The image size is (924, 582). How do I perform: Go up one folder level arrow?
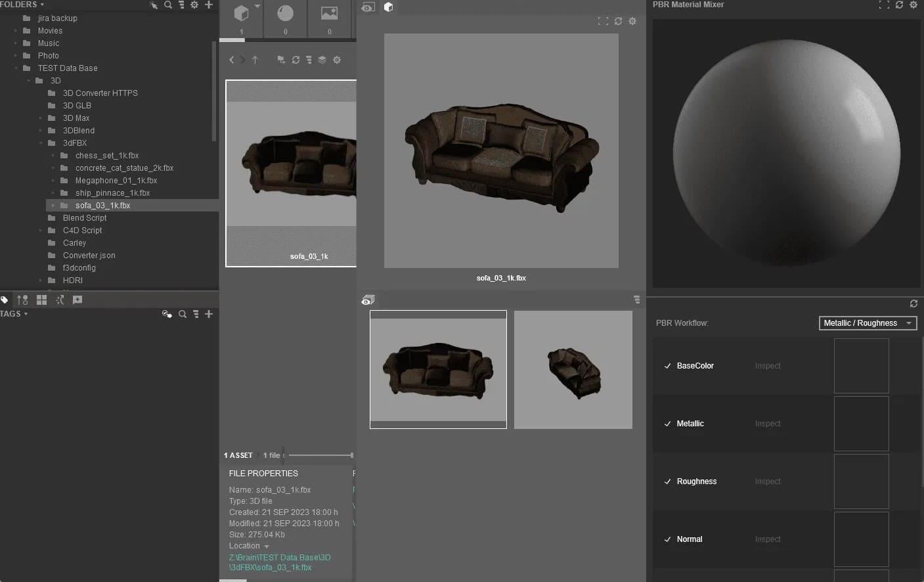click(x=255, y=60)
